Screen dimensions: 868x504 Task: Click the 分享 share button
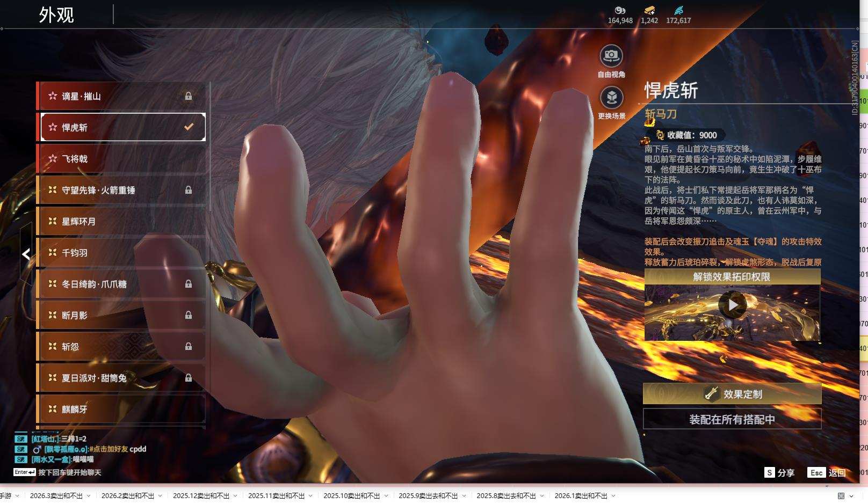pyautogui.click(x=779, y=472)
